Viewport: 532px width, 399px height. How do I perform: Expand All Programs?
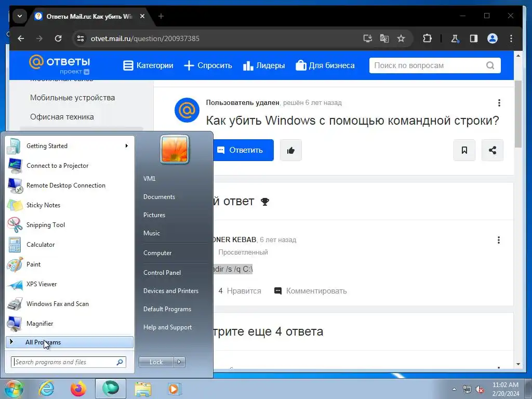click(70, 342)
